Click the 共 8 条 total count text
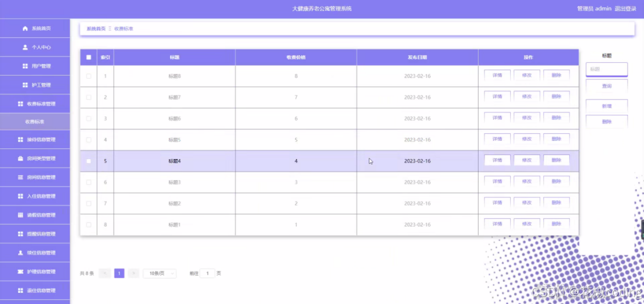The height and width of the screenshot is (304, 644). (x=87, y=273)
